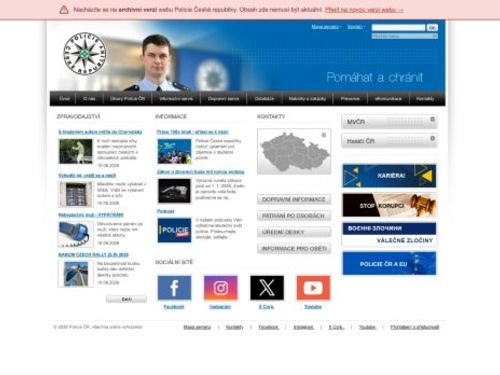Click the DOPRAVNÍ INFORMACE button
This screenshot has height=375, width=500.
click(x=294, y=199)
